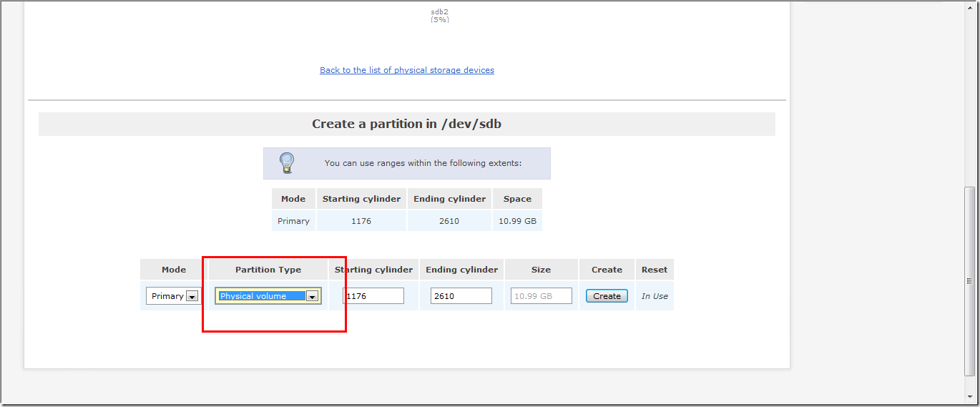The image size is (980, 407).
Task: Select the 10.99 GB space cell in extents table
Action: pyautogui.click(x=517, y=221)
